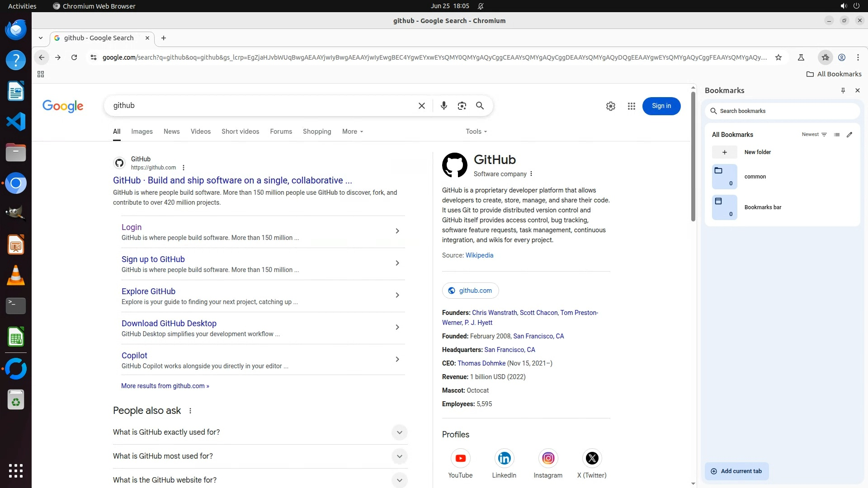This screenshot has height=488, width=868.
Task: Open Google Lens image search icon
Action: [x=462, y=106]
